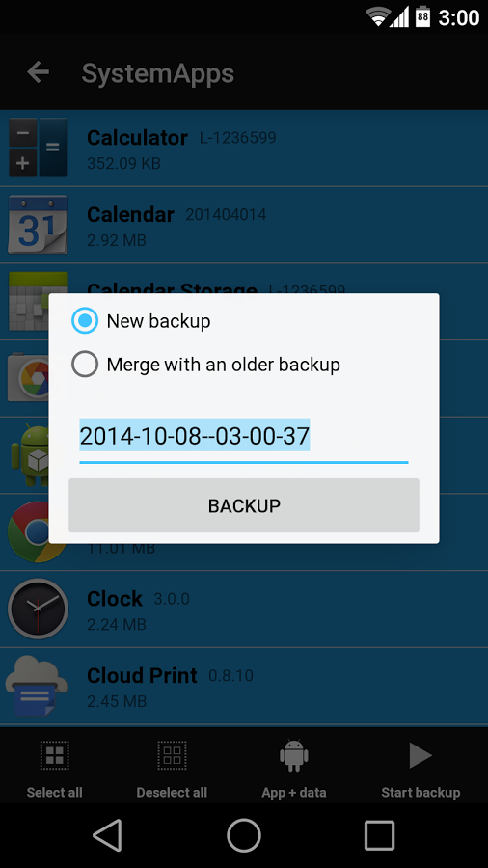This screenshot has height=868, width=488.
Task: Tap the Calculator app icon
Action: coord(38,148)
